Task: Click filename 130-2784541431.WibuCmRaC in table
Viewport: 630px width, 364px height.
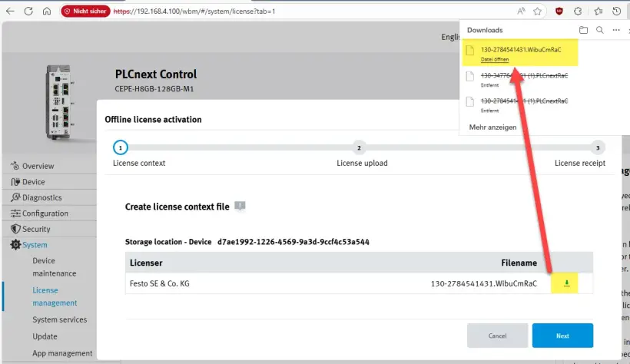Action: [484, 283]
